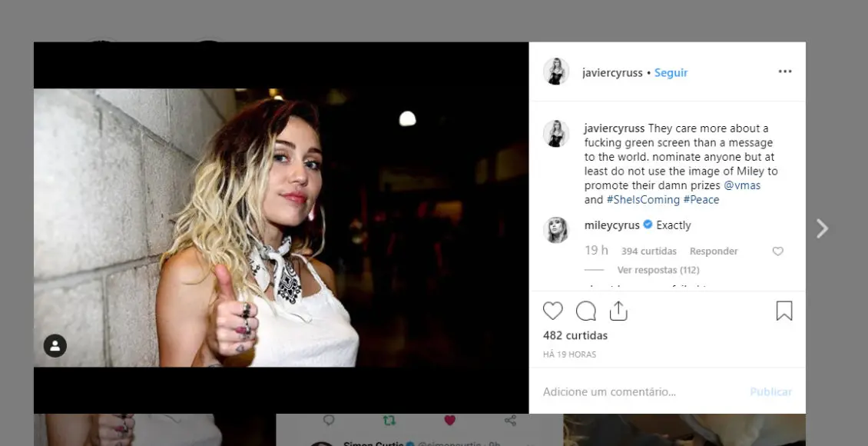Click the comment speech bubble icon
Image resolution: width=868 pixels, height=446 pixels.
(x=585, y=311)
